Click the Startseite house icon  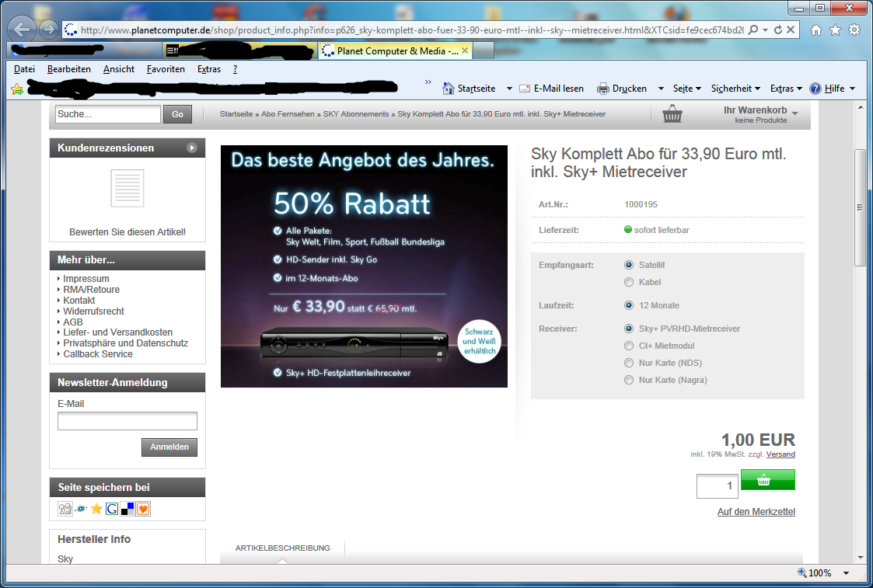pyautogui.click(x=449, y=89)
